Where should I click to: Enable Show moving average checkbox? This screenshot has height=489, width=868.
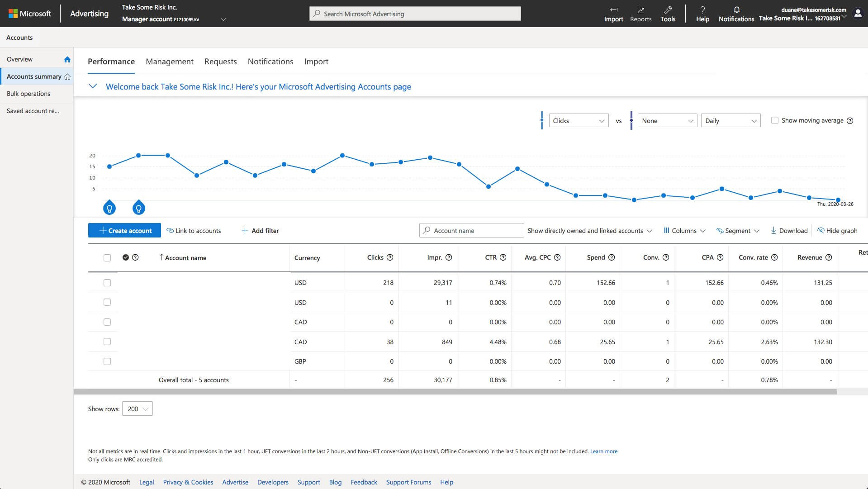pos(775,120)
